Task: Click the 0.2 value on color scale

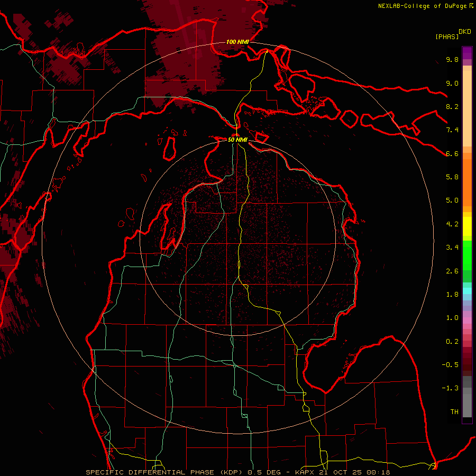Action: pyautogui.click(x=452, y=342)
